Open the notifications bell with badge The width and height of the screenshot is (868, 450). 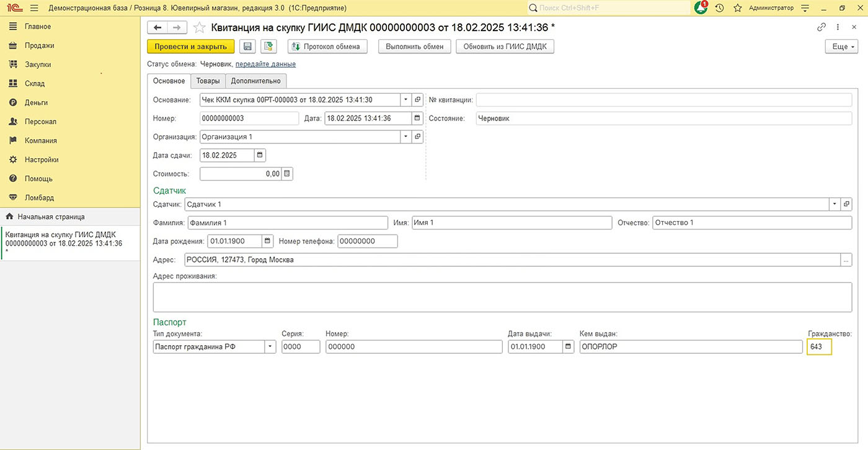click(x=701, y=8)
